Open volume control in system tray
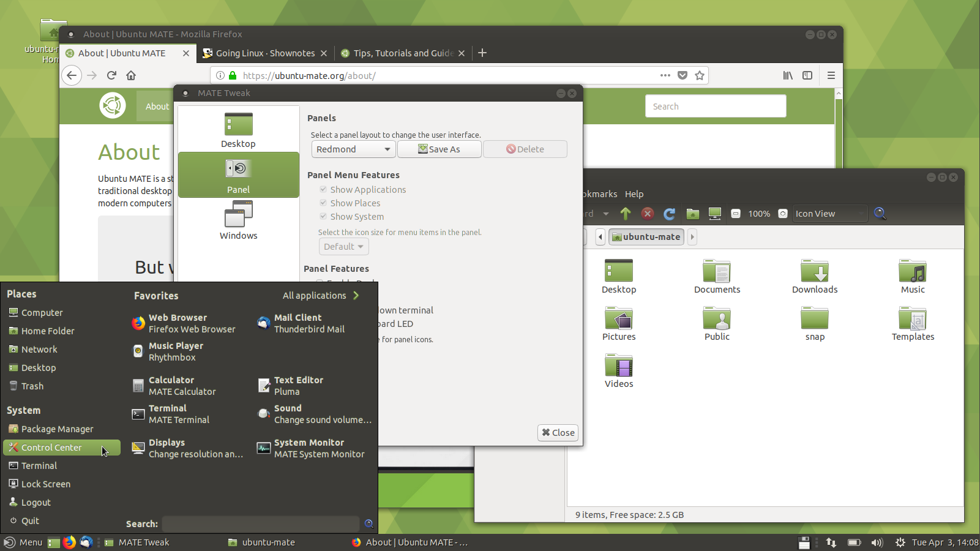Viewport: 980px width, 551px height. pyautogui.click(x=877, y=542)
